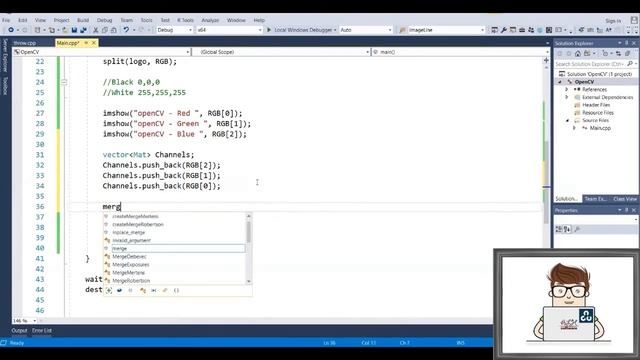Select Resource Files folder in Solution Explorer

pyautogui.click(x=598, y=113)
